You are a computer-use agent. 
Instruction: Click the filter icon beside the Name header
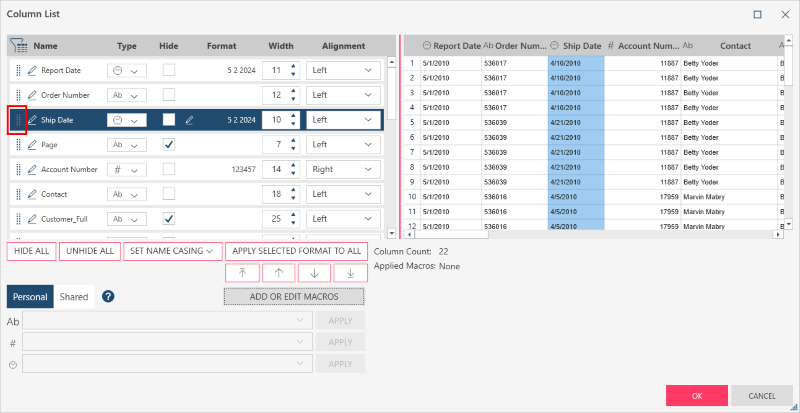[18, 46]
